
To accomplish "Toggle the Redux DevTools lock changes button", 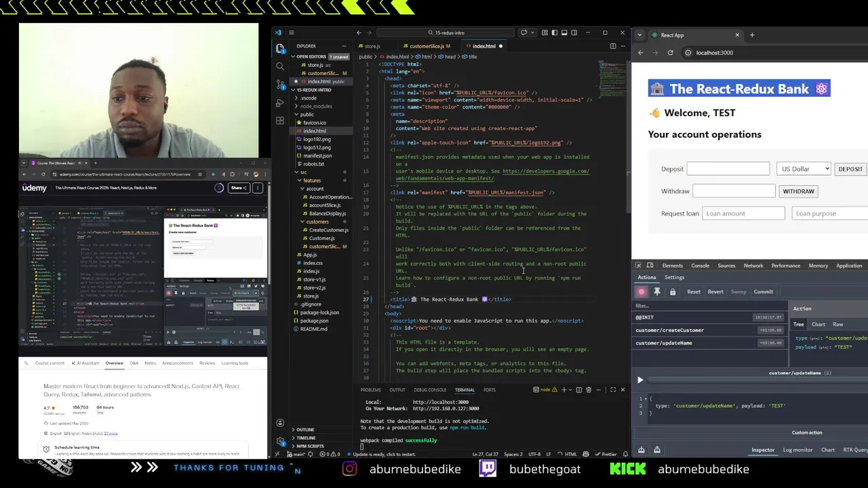I will click(x=673, y=292).
